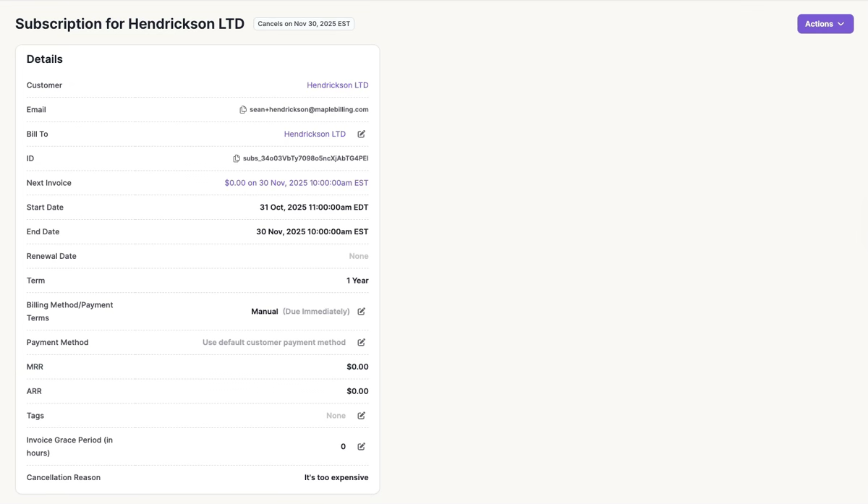Open the Actions dropdown menu
This screenshot has width=868, height=504.
(825, 24)
